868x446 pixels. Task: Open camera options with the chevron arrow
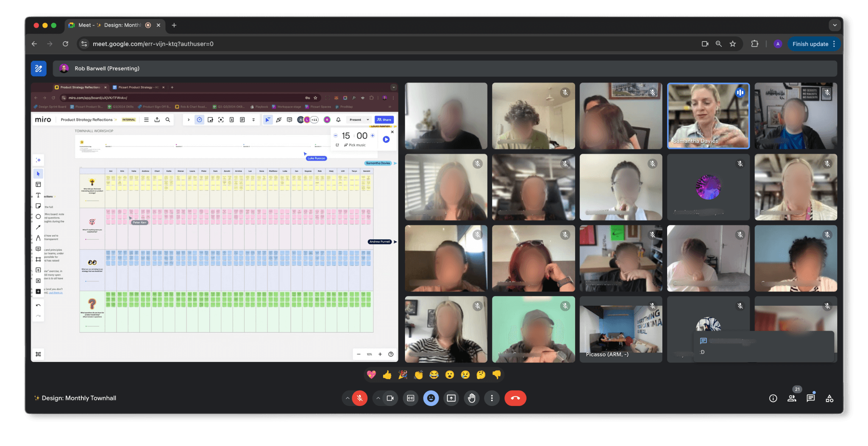point(378,398)
